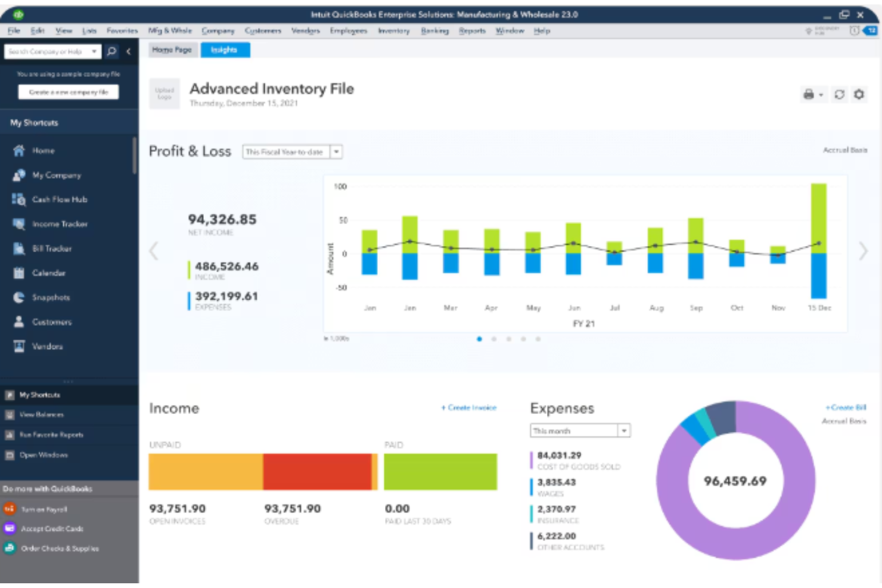Select the second carousel dot under the chart
This screenshot has width=882, height=588.
coord(494,338)
